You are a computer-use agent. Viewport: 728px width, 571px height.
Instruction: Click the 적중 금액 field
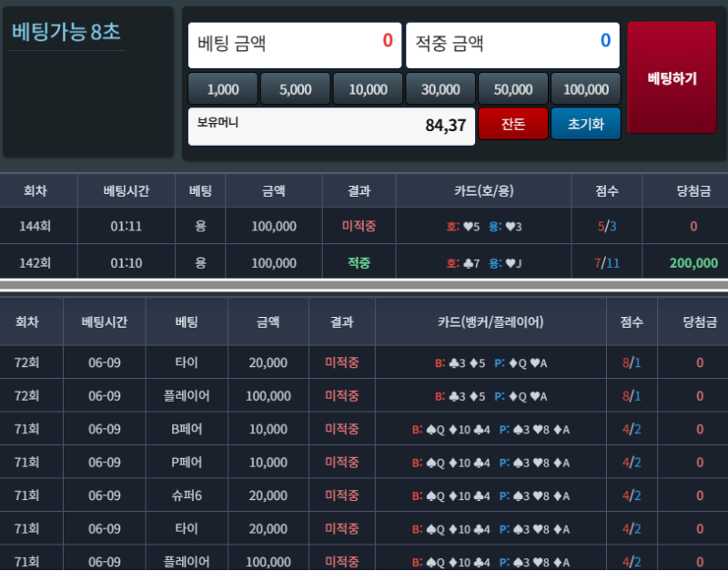(x=512, y=45)
